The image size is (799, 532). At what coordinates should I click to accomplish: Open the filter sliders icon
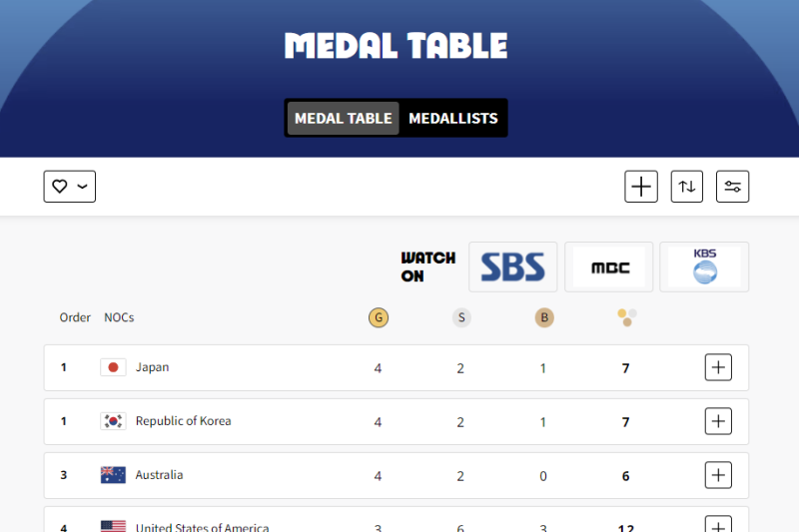(732, 187)
